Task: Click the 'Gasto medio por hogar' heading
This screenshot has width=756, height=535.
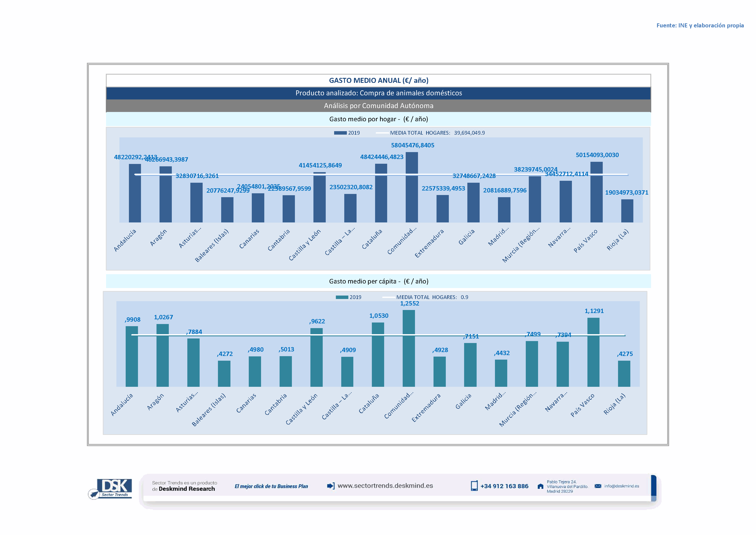Action: click(378, 119)
